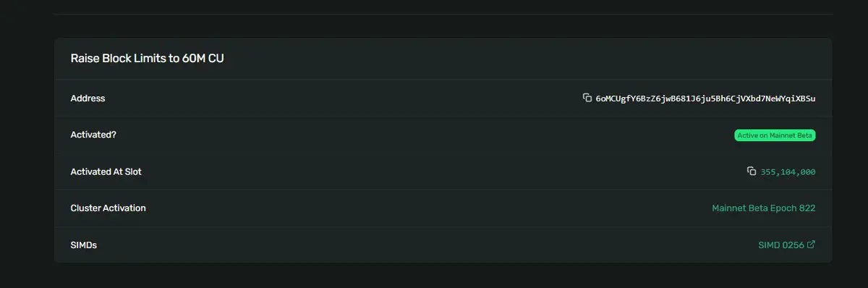Click the empty middle of the Activated At Slot row
The height and width of the screenshot is (288, 868).
(x=443, y=171)
